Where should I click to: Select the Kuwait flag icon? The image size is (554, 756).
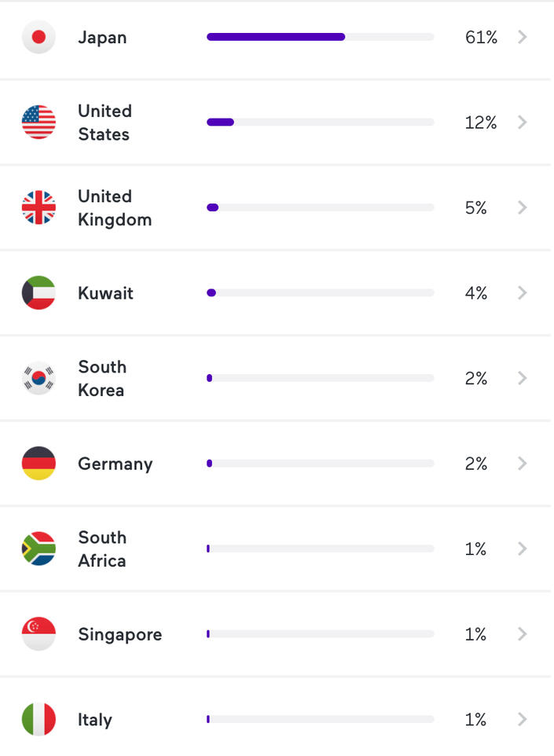(x=39, y=293)
